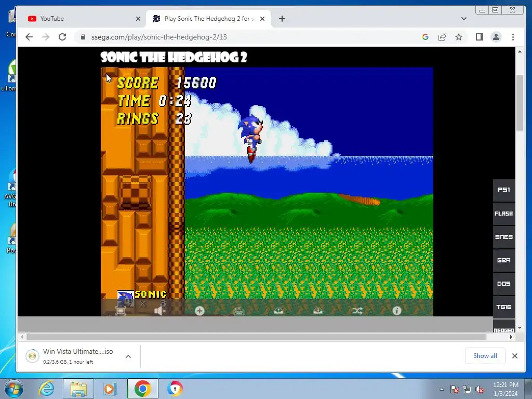Click the page scroll down arrow
The width and height of the screenshot is (532, 399).
(x=520, y=328)
